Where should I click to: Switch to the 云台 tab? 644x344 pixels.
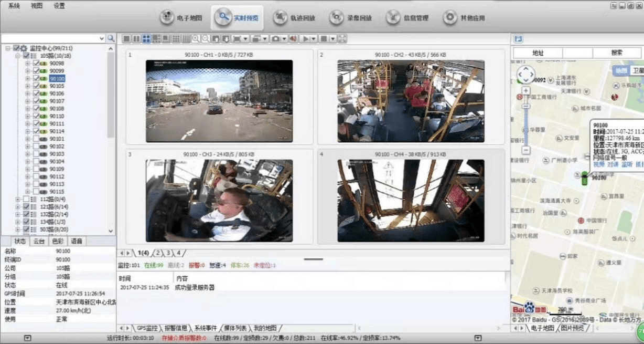39,241
